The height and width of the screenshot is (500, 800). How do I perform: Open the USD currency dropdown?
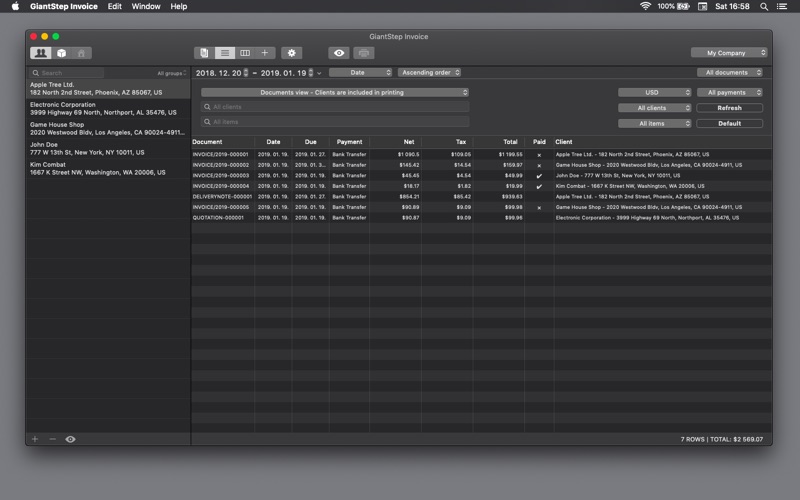pos(655,92)
